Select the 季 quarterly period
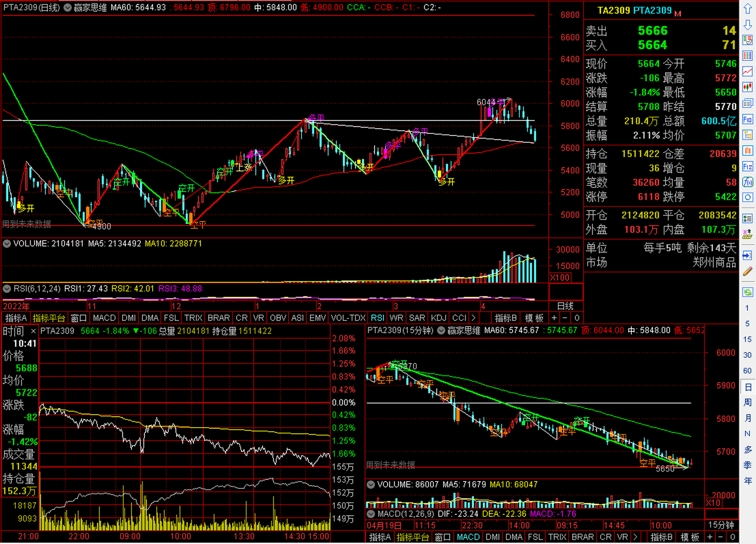The image size is (756, 544). pos(747,465)
